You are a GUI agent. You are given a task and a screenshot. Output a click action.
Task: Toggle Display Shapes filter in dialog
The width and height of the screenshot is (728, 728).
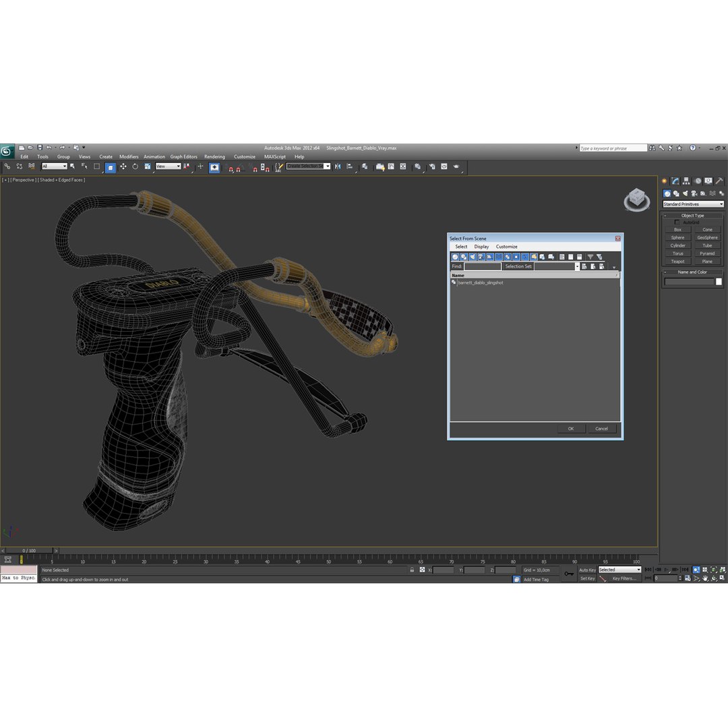click(x=464, y=257)
